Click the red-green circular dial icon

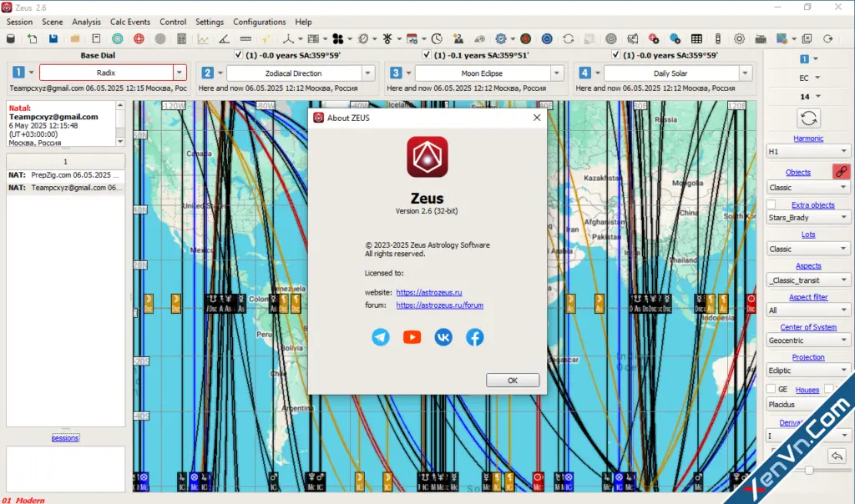526,38
